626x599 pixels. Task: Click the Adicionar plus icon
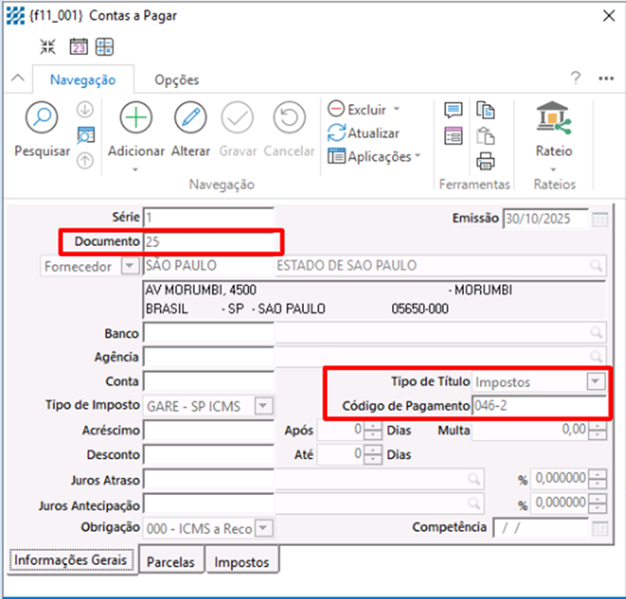[x=135, y=119]
